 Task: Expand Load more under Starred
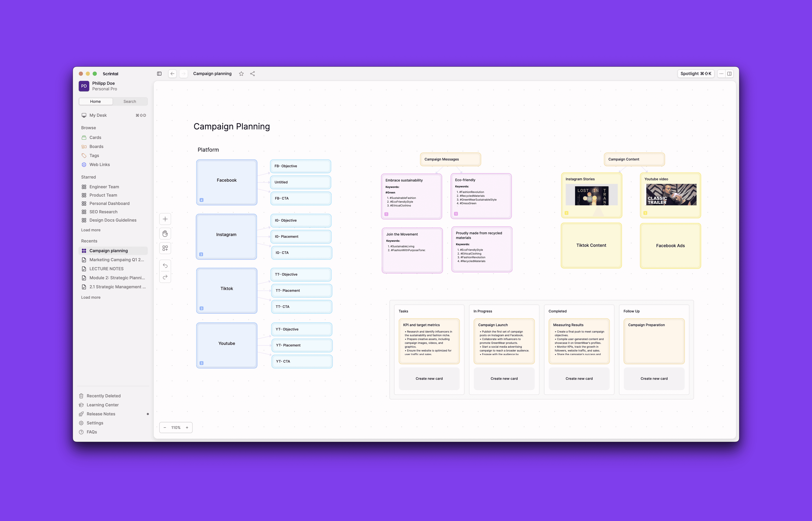[91, 230]
